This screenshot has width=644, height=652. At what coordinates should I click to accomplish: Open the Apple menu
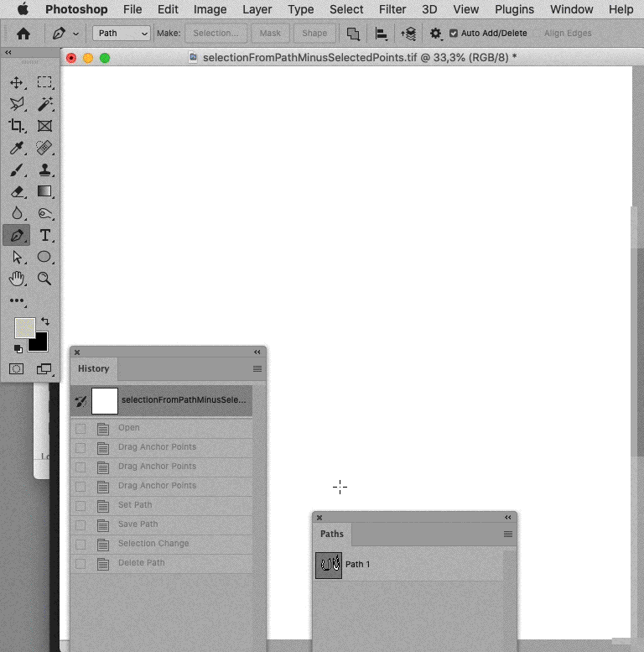point(23,8)
